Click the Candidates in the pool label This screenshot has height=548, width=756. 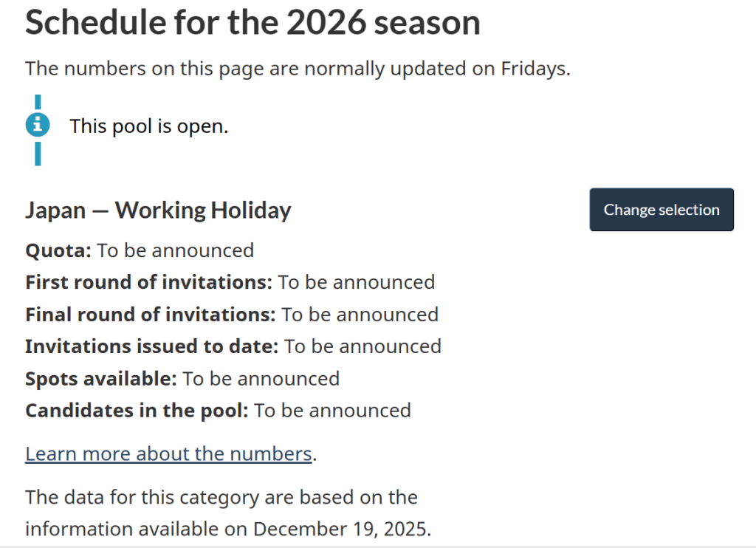[137, 411]
